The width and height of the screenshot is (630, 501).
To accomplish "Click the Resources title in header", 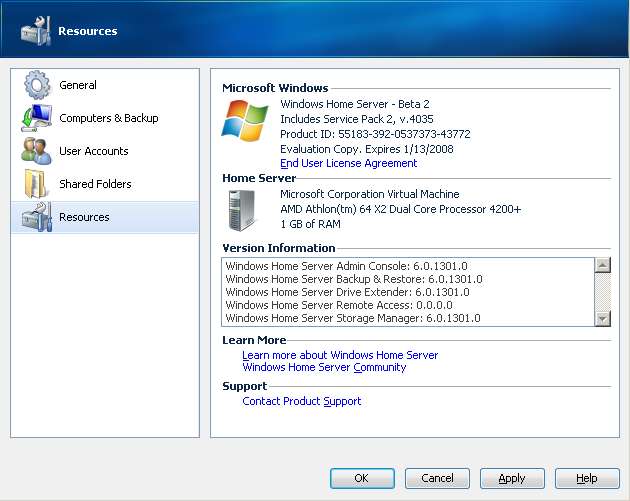I will [x=88, y=31].
